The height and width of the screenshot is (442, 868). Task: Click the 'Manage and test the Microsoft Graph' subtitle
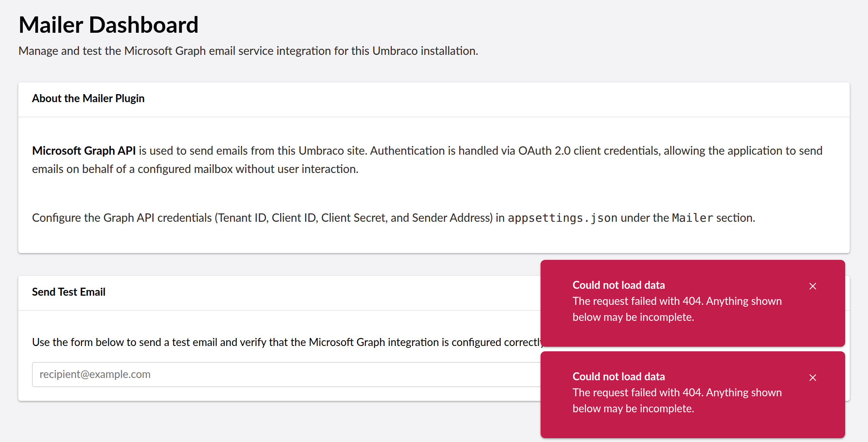[248, 51]
